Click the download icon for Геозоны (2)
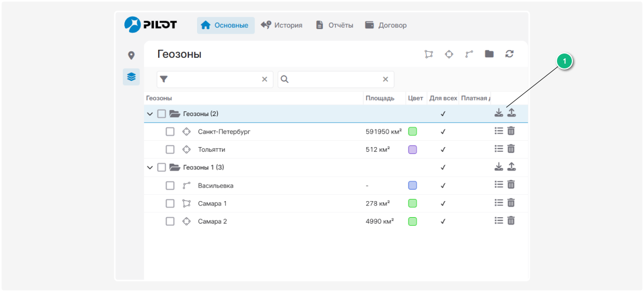The width and height of the screenshot is (644, 292). pos(499,113)
